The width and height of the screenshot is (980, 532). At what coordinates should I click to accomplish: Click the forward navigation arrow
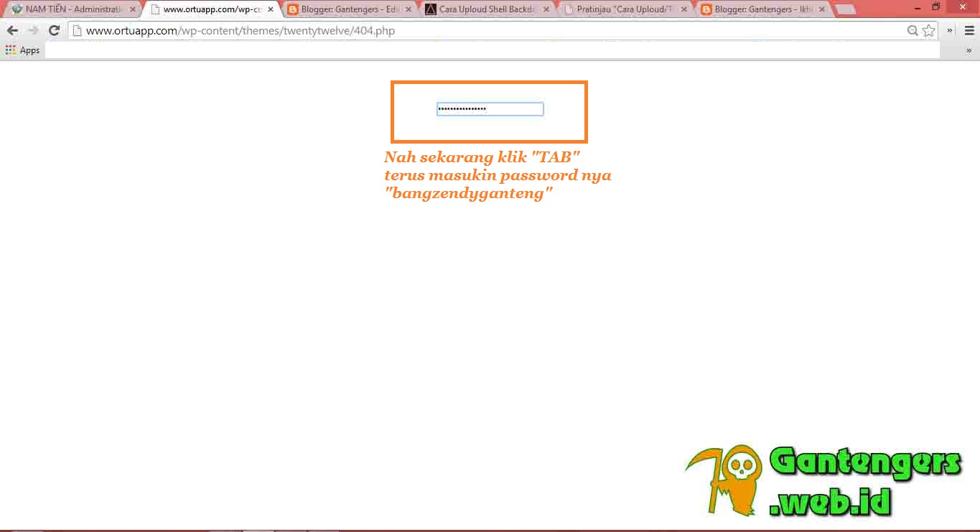tap(32, 30)
